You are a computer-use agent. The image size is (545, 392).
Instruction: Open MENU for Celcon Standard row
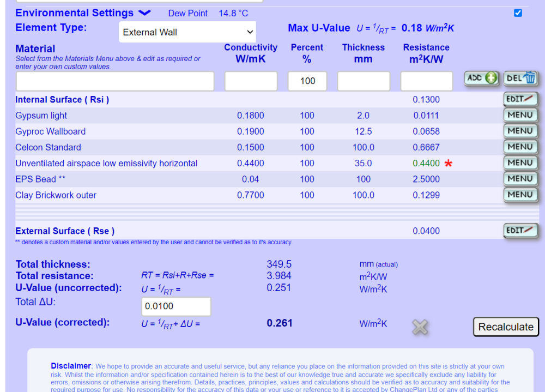click(520, 147)
